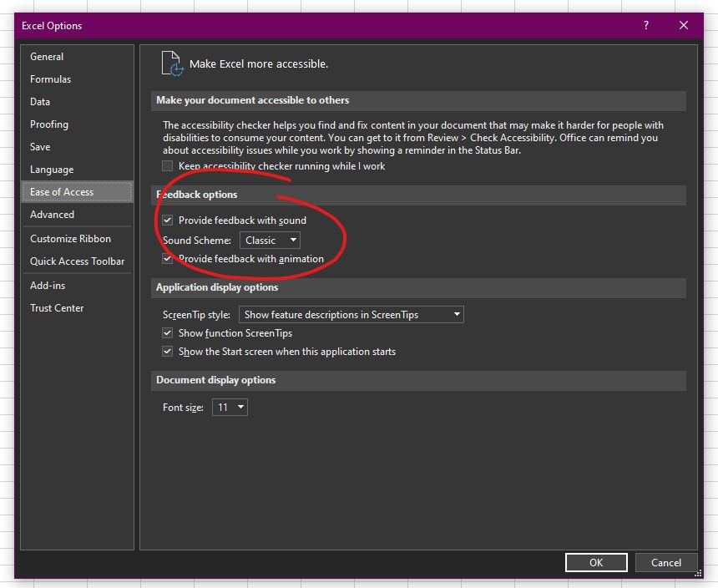Toggle Show the Start screen checkbox
Viewport: 718px width, 588px height.
[168, 352]
